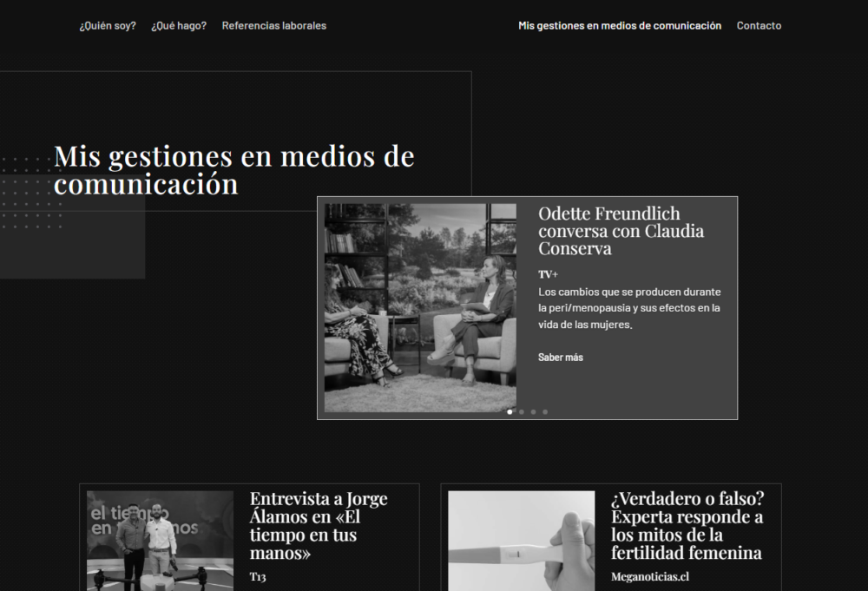The height and width of the screenshot is (591, 868).
Task: Select the first carousel dot
Action: (510, 412)
